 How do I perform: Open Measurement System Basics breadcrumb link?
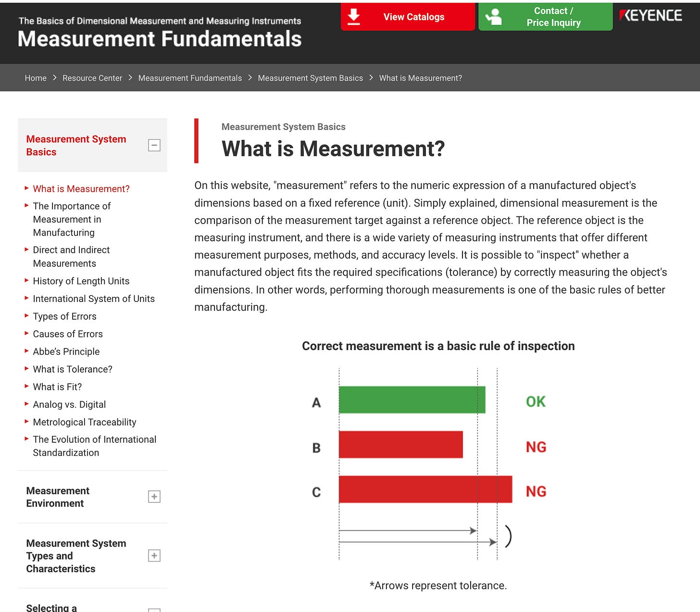[311, 78]
